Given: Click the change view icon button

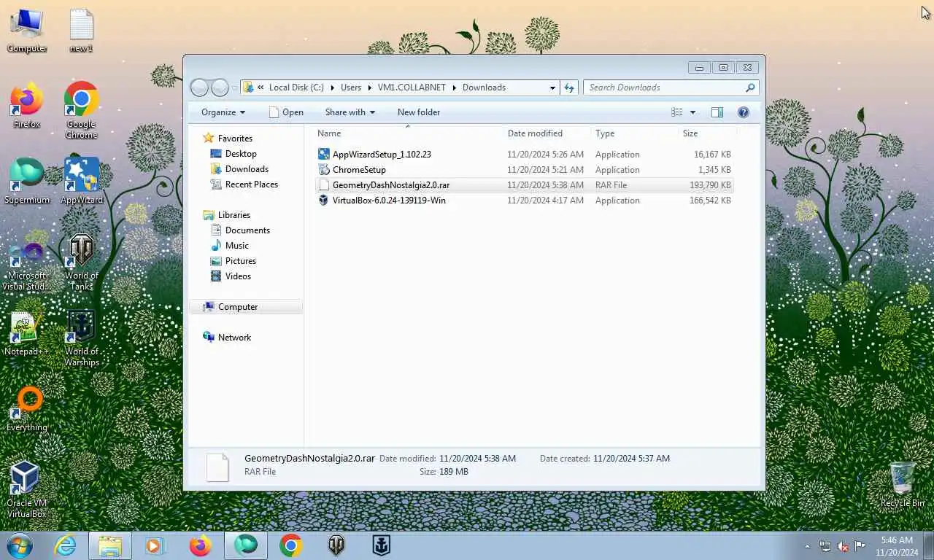Looking at the screenshot, I should pyautogui.click(x=677, y=112).
